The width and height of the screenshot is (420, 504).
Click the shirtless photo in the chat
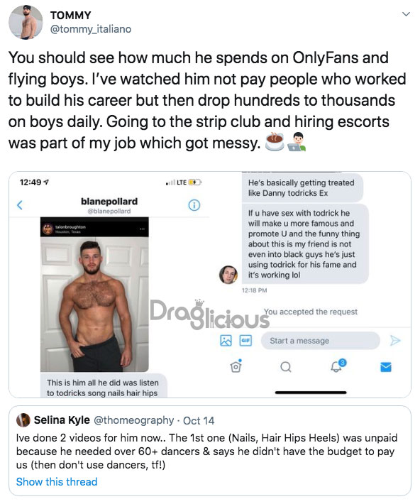coord(94,295)
